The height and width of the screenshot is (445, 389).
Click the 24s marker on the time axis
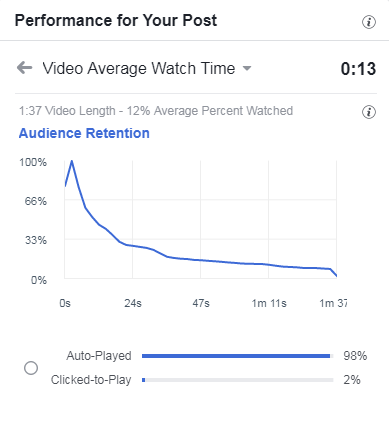click(x=133, y=303)
